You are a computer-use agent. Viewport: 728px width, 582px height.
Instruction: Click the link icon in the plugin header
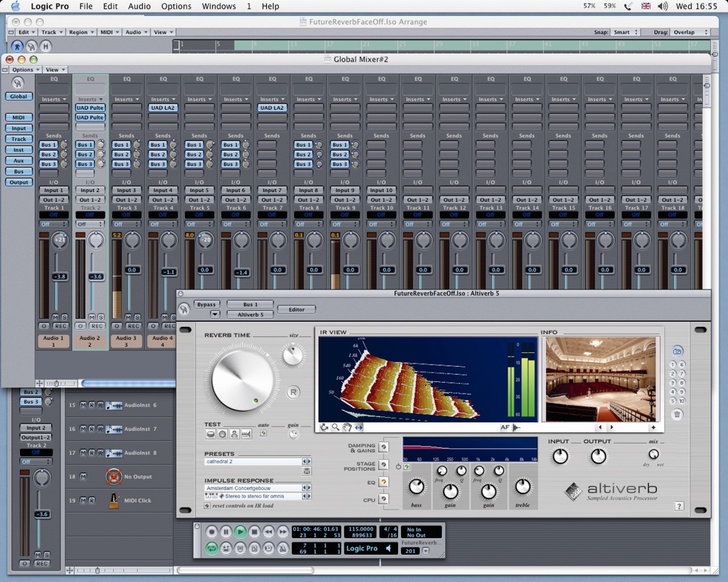184,309
